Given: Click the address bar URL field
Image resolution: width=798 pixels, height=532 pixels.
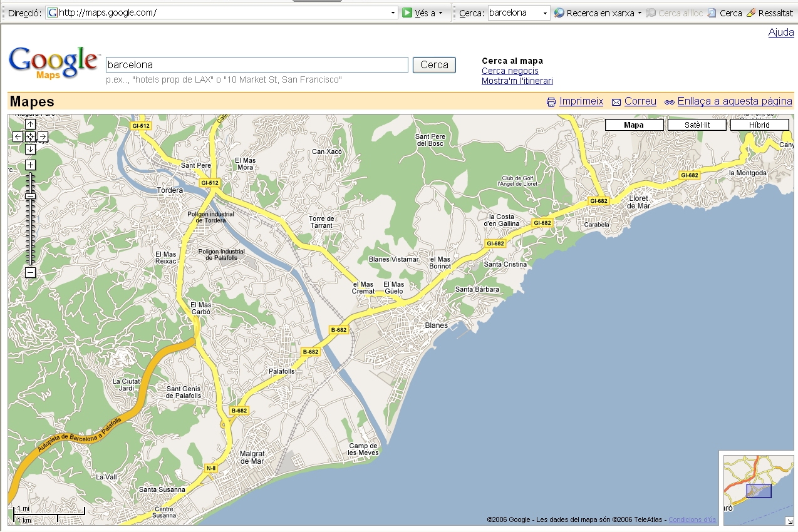Looking at the screenshot, I should (223, 13).
